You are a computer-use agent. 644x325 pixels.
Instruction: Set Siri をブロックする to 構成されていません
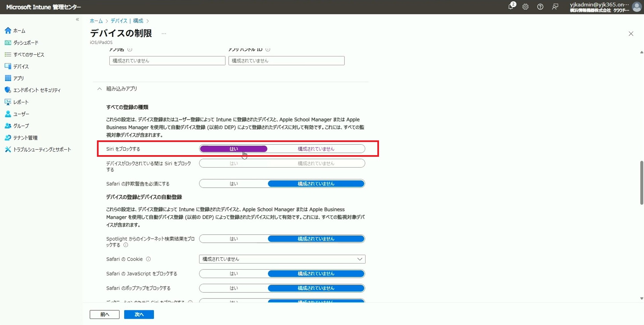pyautogui.click(x=316, y=149)
